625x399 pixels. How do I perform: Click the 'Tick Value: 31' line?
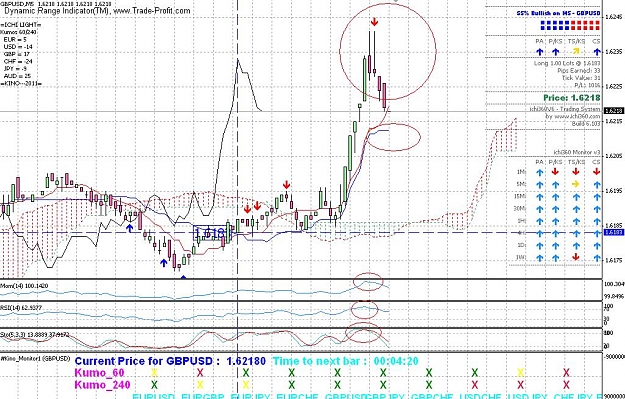[x=581, y=78]
